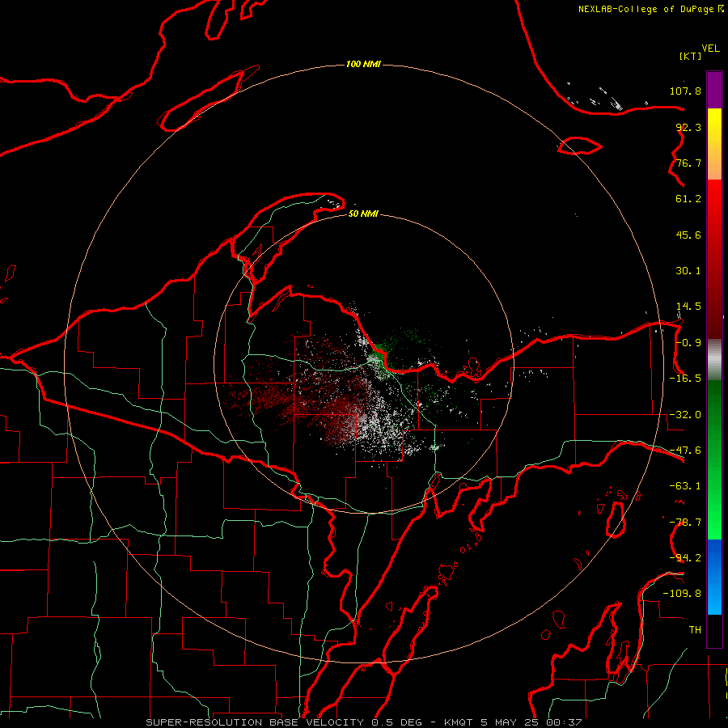
Task: Click the VEL legend heading
Action: point(710,48)
